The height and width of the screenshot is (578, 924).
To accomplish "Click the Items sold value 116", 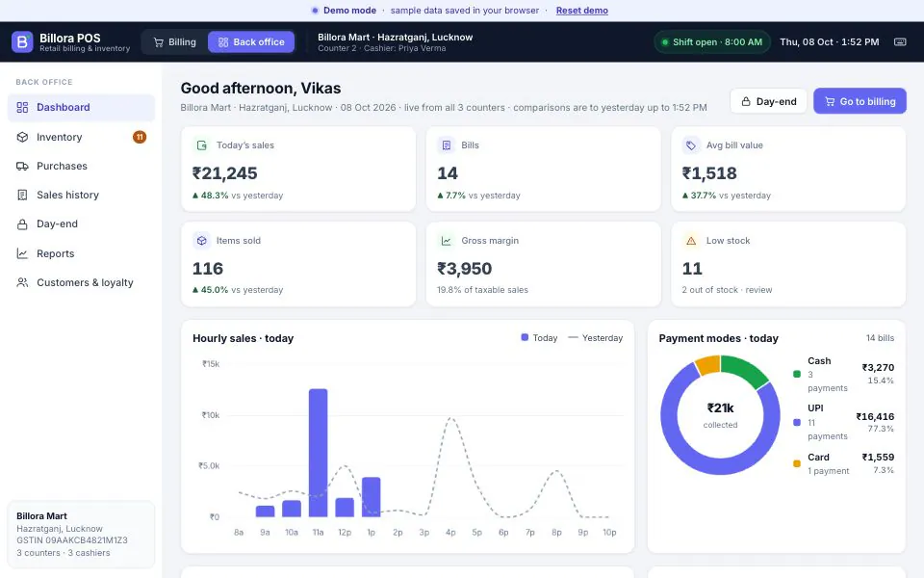I will click(208, 269).
